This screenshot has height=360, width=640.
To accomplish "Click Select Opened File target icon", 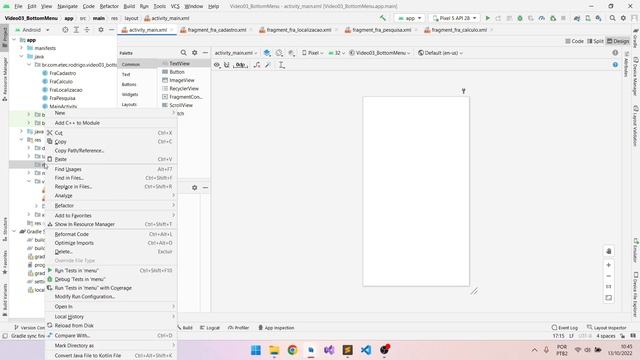I will 65,30.
